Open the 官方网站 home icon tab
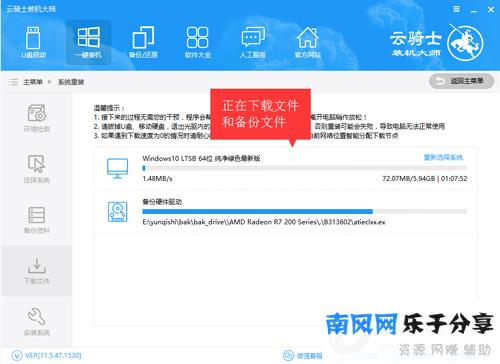The width and height of the screenshot is (500, 364). [307, 43]
